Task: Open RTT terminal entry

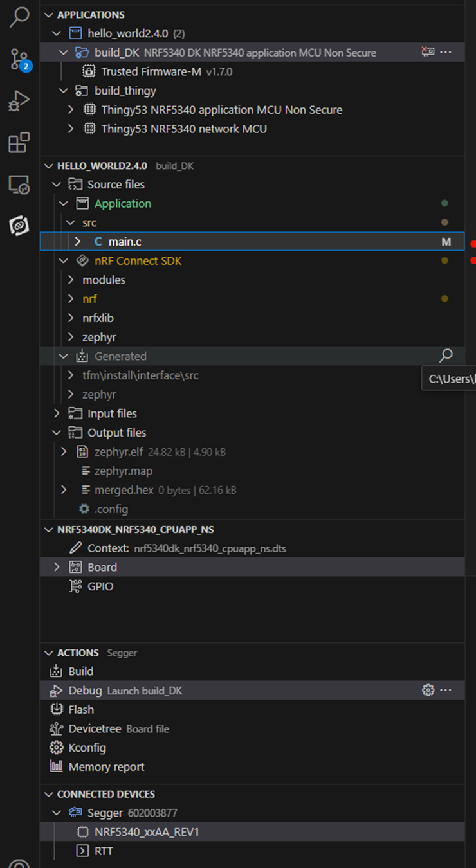Action: tap(252, 851)
